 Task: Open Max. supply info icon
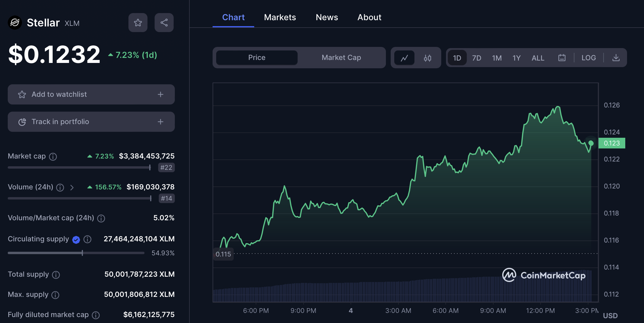[x=55, y=295]
